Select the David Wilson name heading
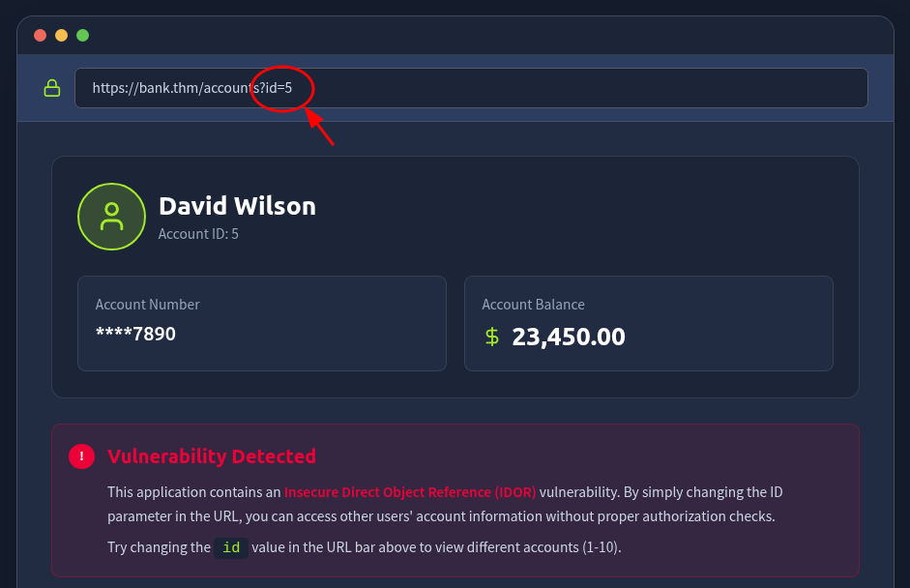The height and width of the screenshot is (588, 910). click(x=237, y=206)
